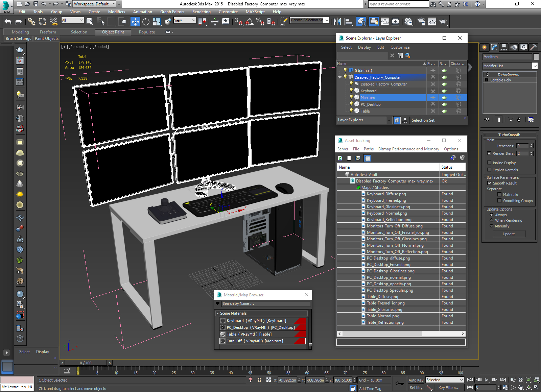Screen dimensions: 541x392
Task: Click the Iterations spinner arrows
Action: coord(531,146)
